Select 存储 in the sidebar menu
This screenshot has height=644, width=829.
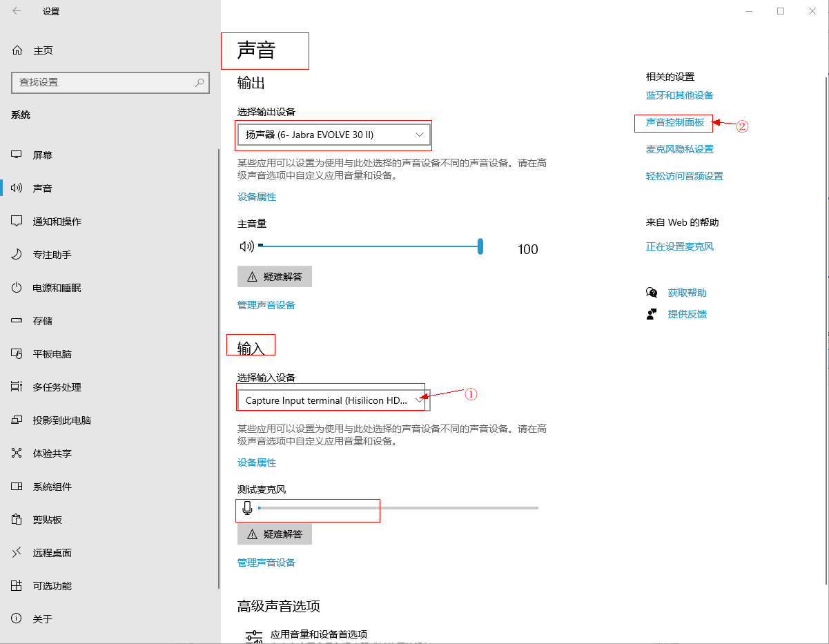coord(42,321)
